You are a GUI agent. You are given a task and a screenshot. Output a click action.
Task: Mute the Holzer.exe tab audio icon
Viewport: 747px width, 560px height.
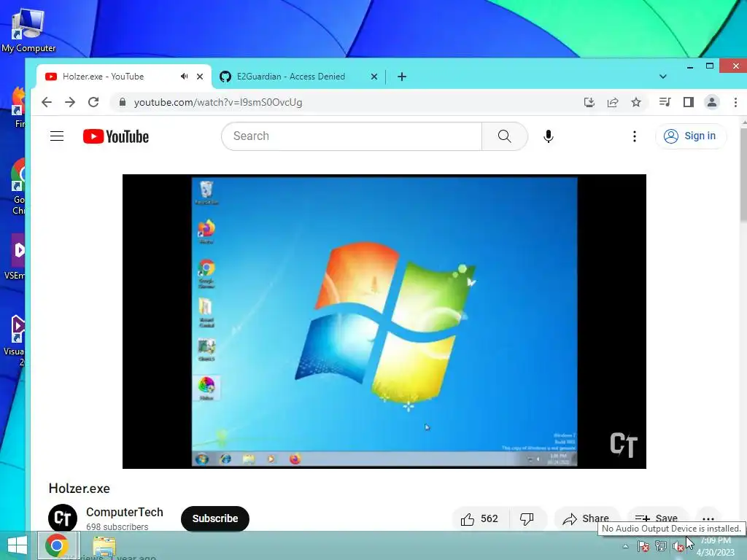coord(184,76)
